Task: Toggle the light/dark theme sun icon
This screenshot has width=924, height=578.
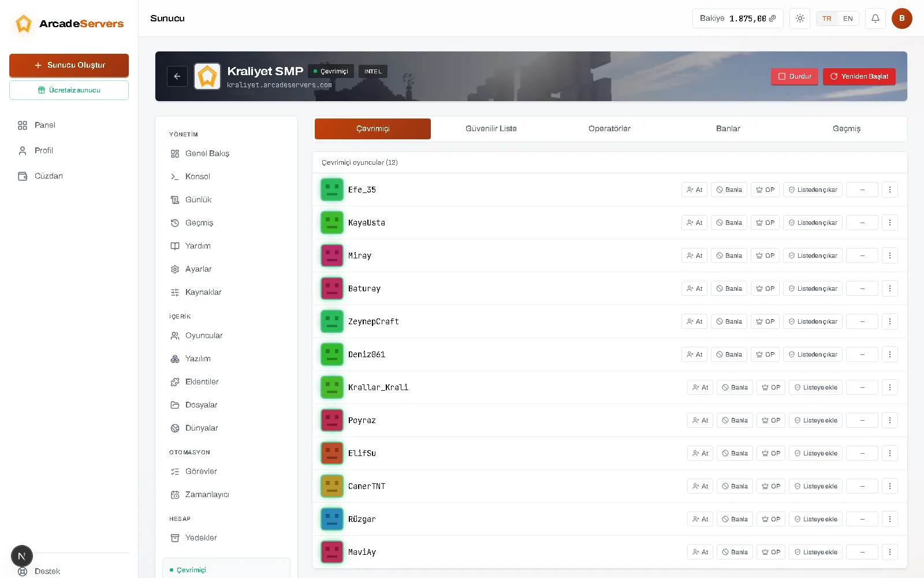Action: pos(800,18)
